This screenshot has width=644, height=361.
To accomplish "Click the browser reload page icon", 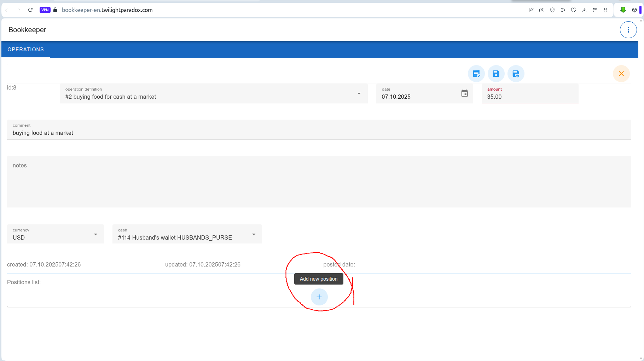I will coord(30,10).
